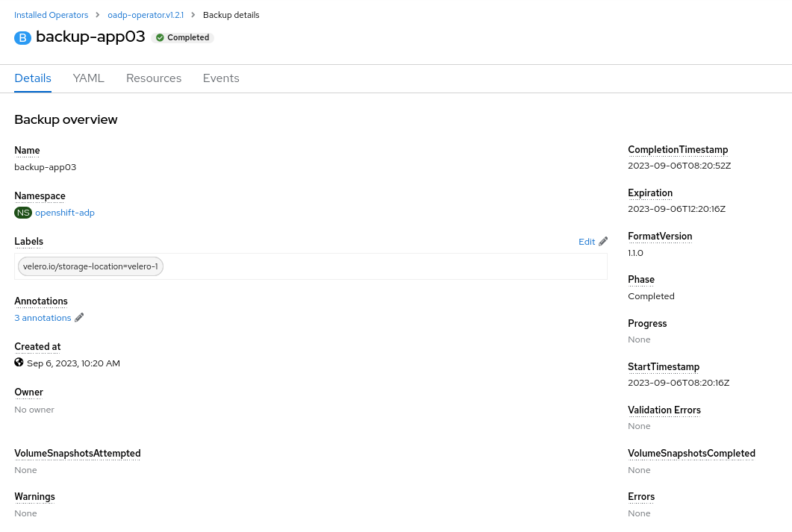Edit labels via the Edit link
This screenshot has height=532, width=792.
pos(587,242)
